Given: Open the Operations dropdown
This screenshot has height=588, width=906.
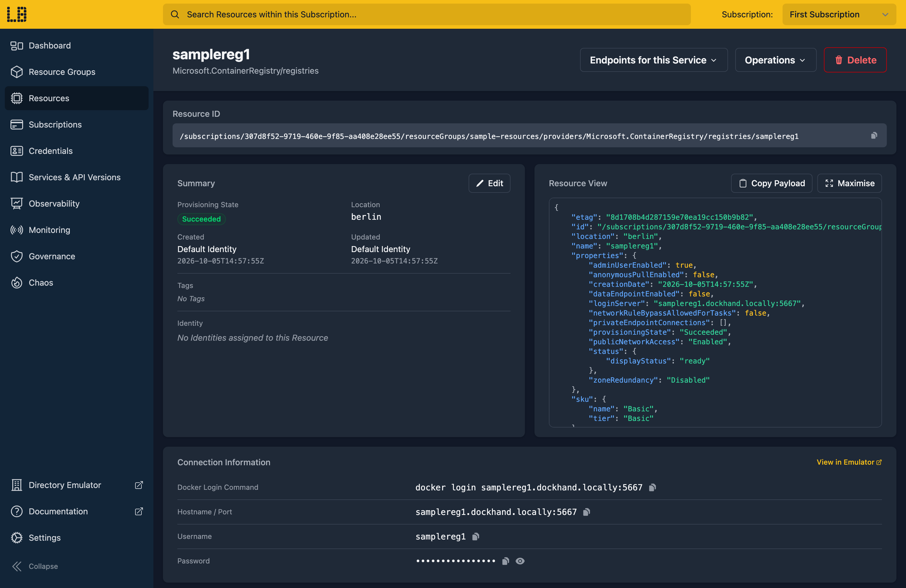Looking at the screenshot, I should pyautogui.click(x=775, y=60).
